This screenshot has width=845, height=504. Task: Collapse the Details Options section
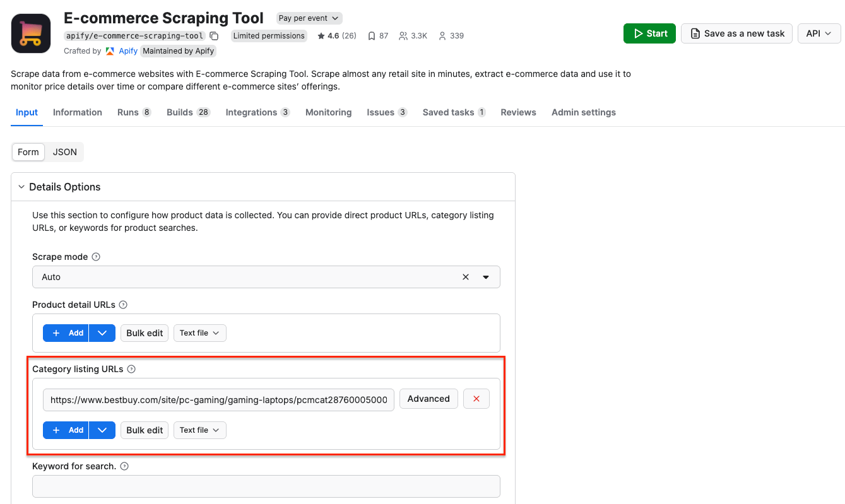point(21,187)
